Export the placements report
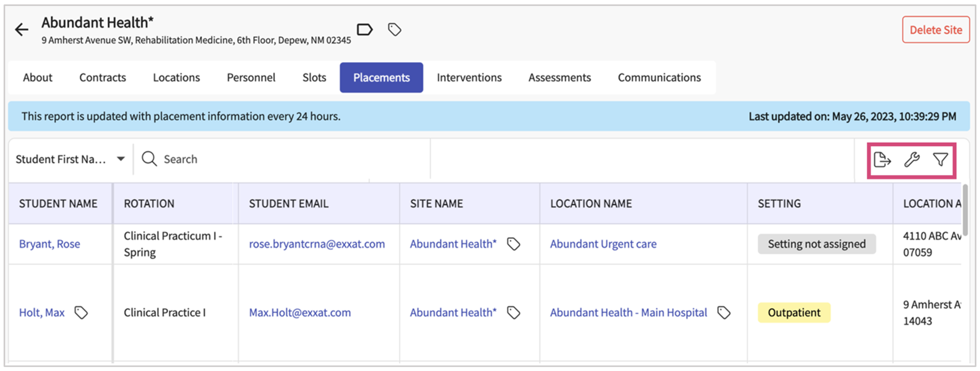Screen dimensions: 980x371 click(x=882, y=160)
